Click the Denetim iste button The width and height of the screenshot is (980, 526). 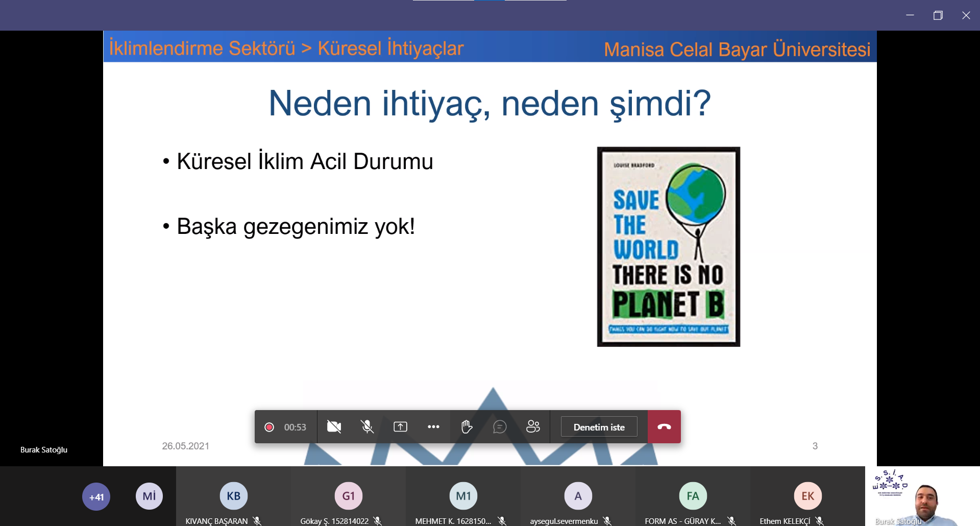coord(599,427)
